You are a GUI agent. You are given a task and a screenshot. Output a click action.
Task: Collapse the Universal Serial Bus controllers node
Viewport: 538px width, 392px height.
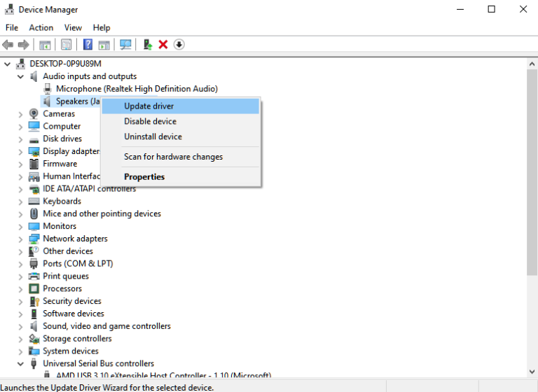click(20, 363)
